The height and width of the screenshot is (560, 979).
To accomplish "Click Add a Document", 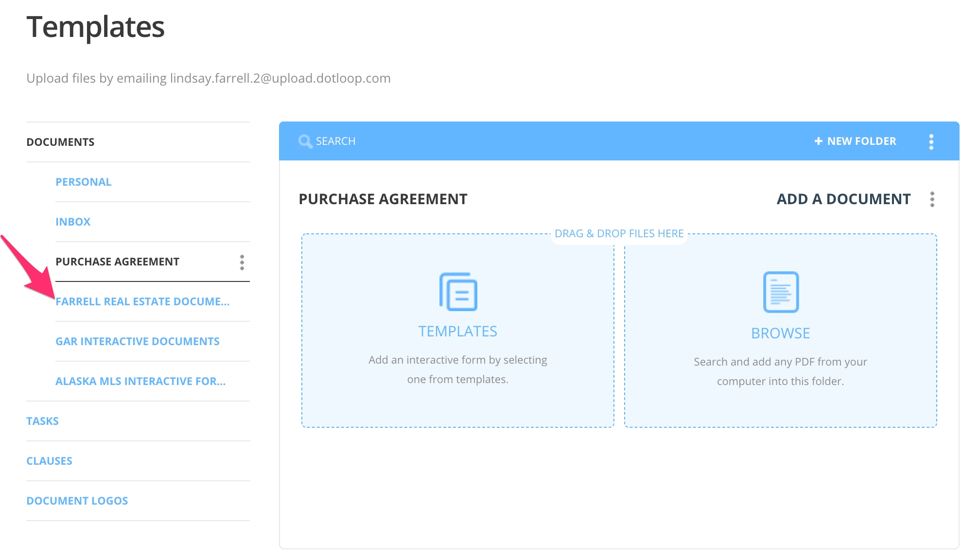I will [843, 199].
